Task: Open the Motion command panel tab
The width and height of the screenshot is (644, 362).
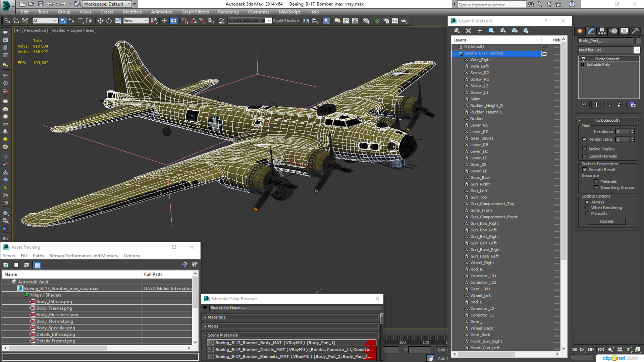Action: (614, 31)
